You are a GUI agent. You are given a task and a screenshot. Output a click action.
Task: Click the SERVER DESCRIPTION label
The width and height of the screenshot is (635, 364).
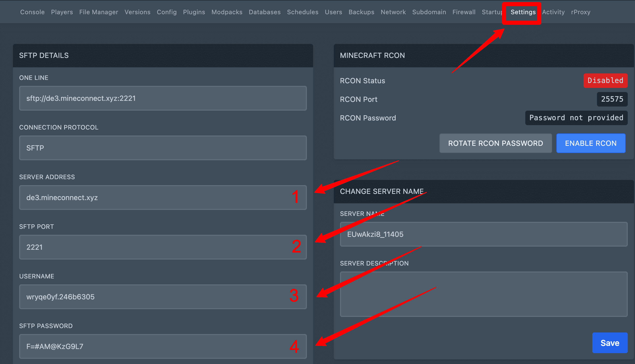pyautogui.click(x=374, y=263)
